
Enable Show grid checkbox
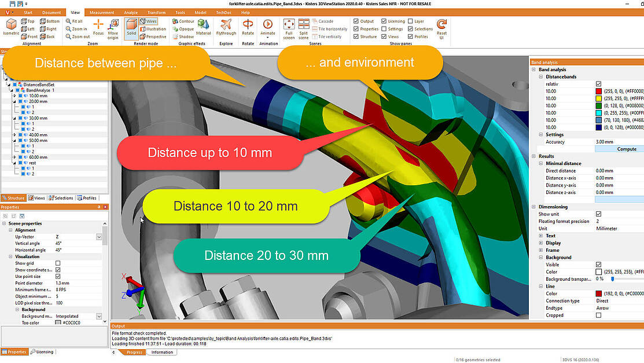pos(58,263)
